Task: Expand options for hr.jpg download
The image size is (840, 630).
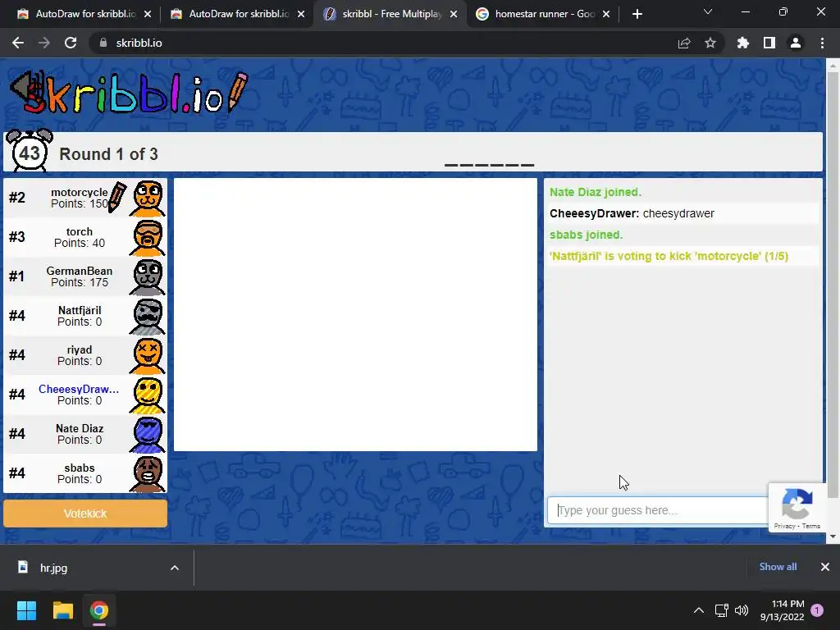Action: pos(175,568)
